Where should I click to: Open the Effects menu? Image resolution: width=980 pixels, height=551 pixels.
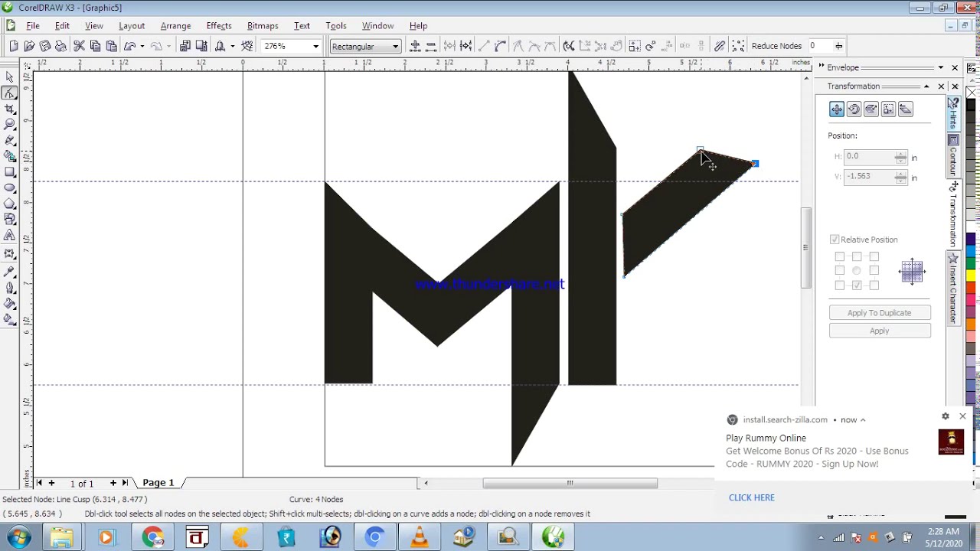click(x=219, y=26)
